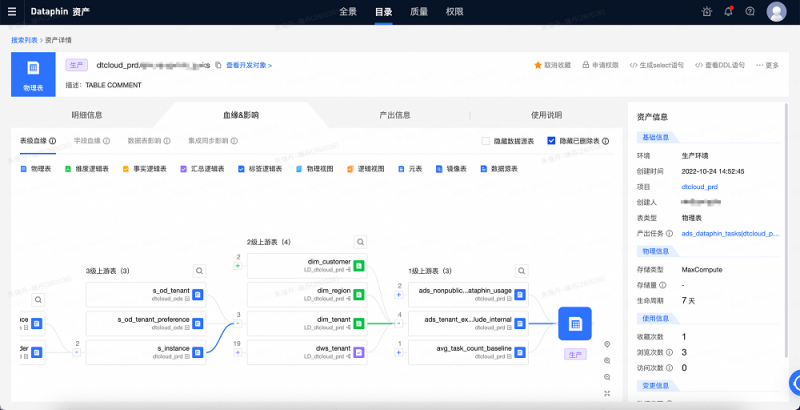Collapse the 3 upstream tables of dim_tenant
The width and height of the screenshot is (800, 410).
(238, 321)
